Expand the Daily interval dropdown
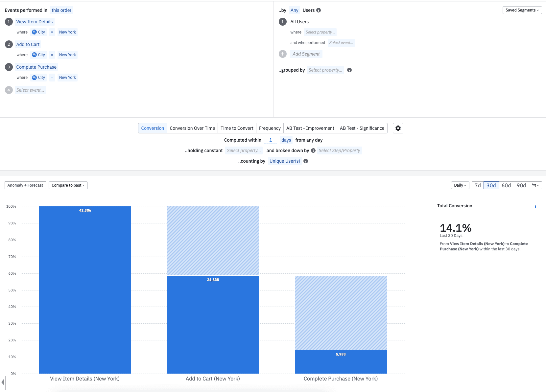The width and height of the screenshot is (546, 392). 460,185
